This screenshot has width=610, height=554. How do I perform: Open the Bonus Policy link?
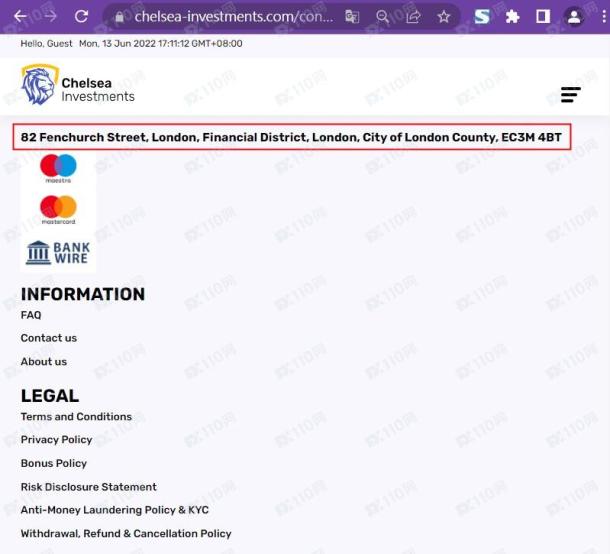pos(54,463)
